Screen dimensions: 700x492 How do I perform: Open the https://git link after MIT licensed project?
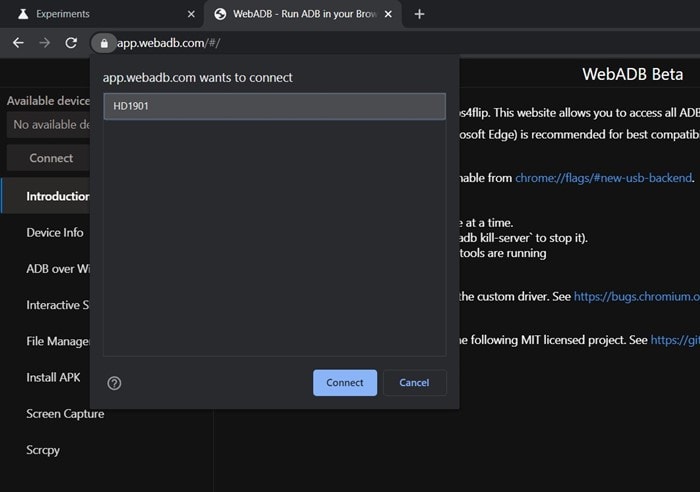(675, 340)
